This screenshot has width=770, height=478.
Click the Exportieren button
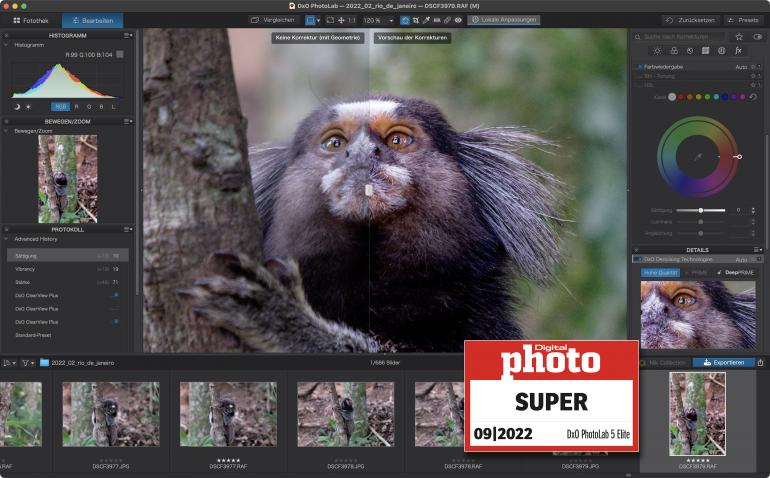coord(723,363)
